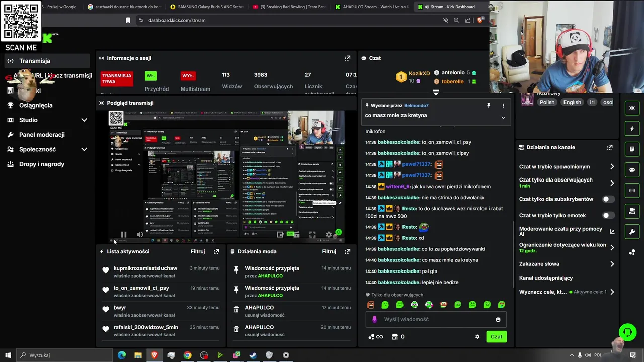Open Steam from the taskbar
The height and width of the screenshot is (362, 644).
pyautogui.click(x=253, y=355)
